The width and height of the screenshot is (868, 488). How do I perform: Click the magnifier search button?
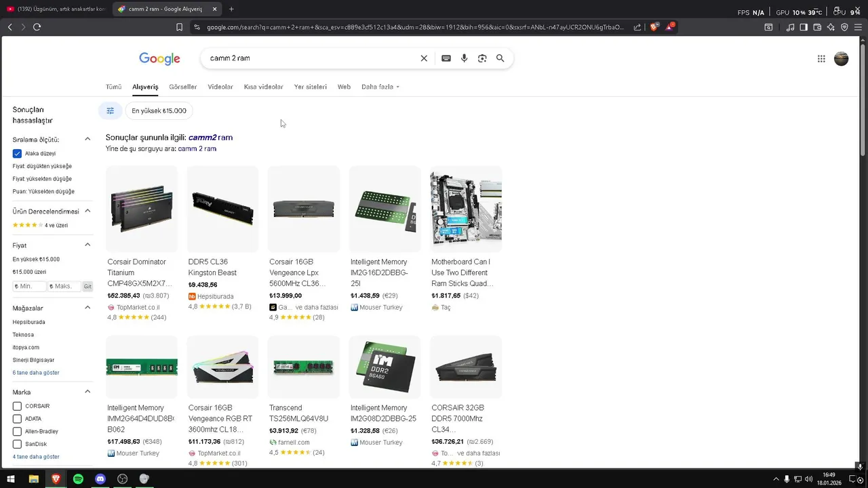pyautogui.click(x=500, y=58)
